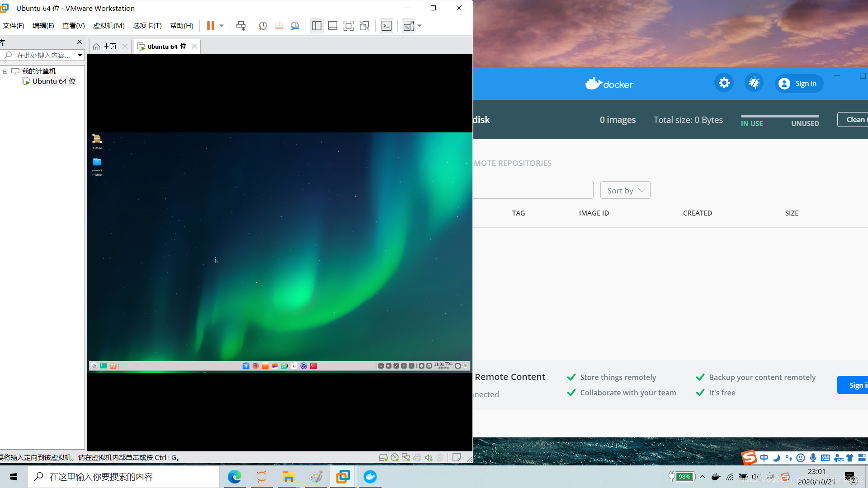This screenshot has width=868, height=488.
Task: Click the search input field in Docker
Action: 533,190
